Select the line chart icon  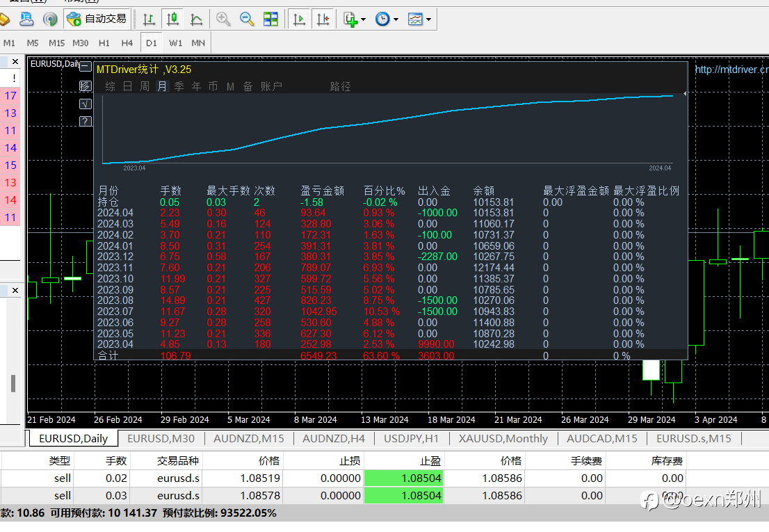[196, 19]
